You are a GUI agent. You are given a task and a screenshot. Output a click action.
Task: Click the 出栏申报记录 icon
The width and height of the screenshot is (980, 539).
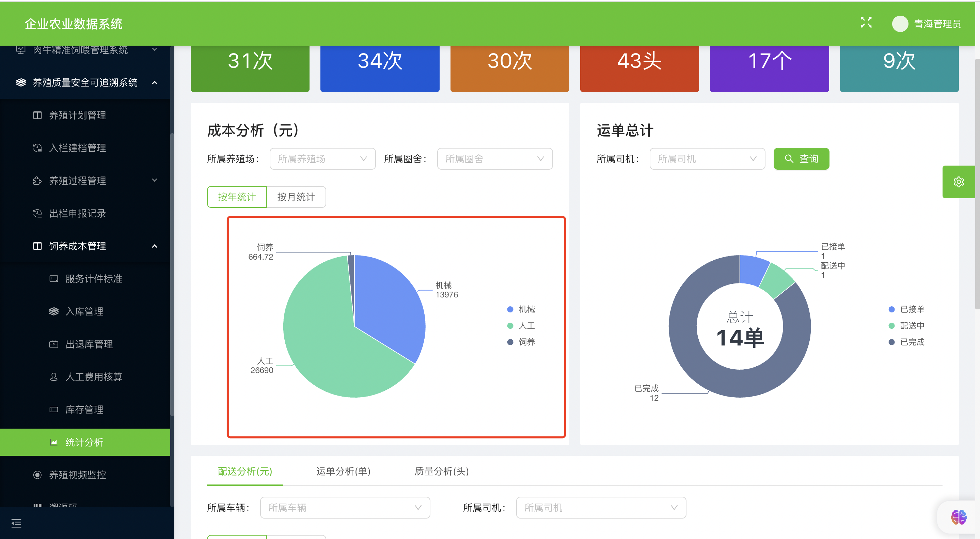[37, 214]
